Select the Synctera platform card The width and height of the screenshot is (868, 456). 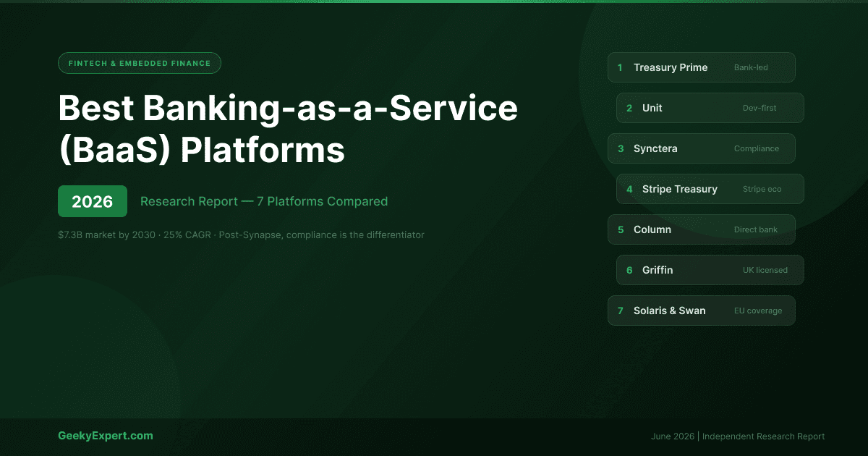[702, 148]
